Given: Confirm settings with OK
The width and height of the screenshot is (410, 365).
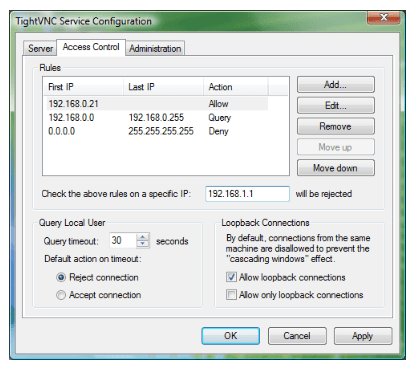Looking at the screenshot, I should click(x=231, y=336).
